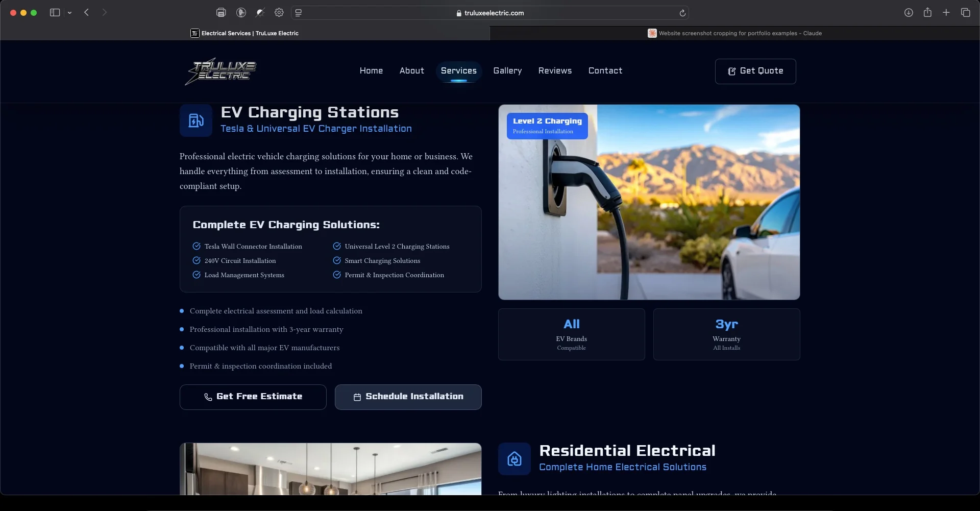Show the Safari downloads list
The height and width of the screenshot is (511, 980).
coord(909,13)
